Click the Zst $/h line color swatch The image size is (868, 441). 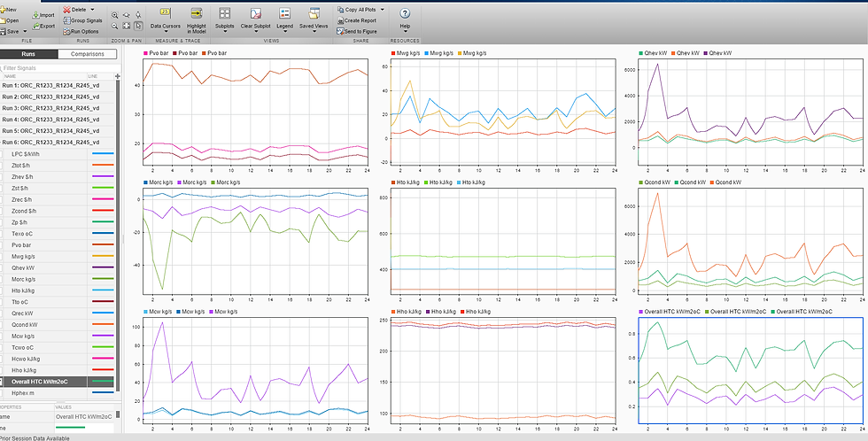coord(103,188)
